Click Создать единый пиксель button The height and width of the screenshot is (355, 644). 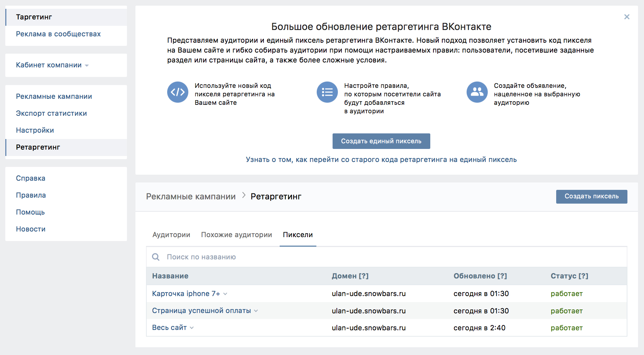click(381, 141)
